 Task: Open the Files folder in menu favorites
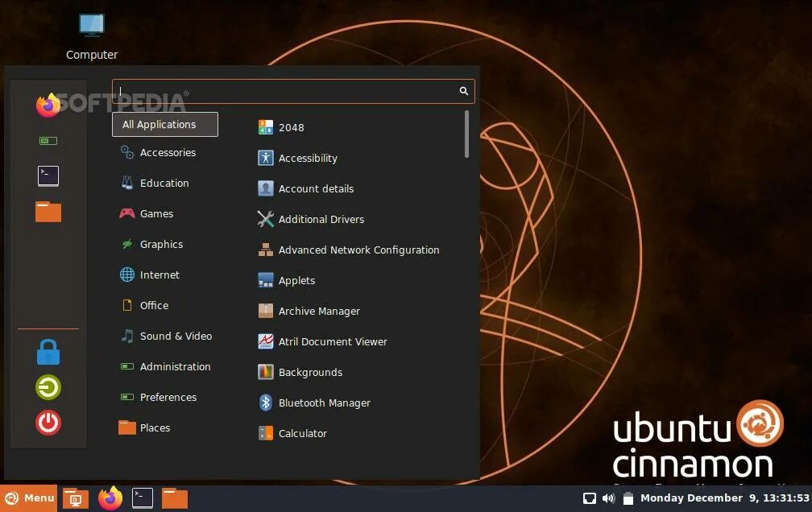(x=48, y=212)
